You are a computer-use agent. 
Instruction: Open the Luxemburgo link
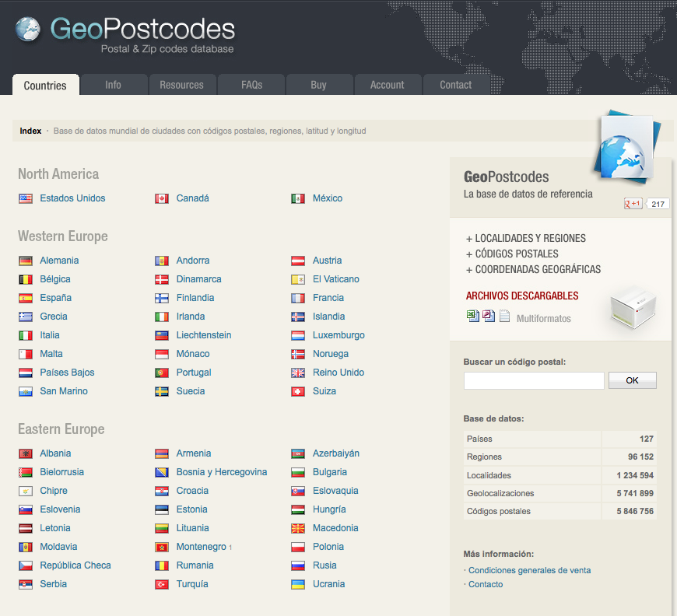click(338, 335)
